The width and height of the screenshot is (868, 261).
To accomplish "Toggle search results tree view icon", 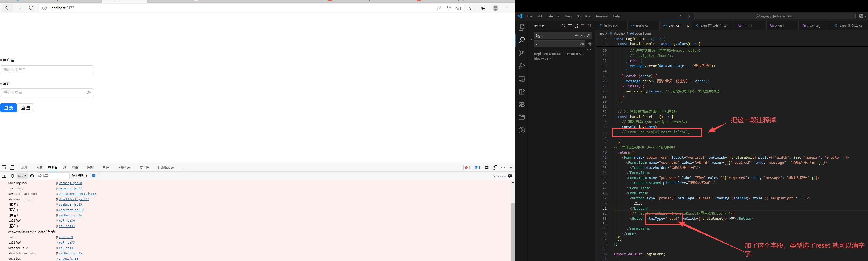I will tap(583, 26).
